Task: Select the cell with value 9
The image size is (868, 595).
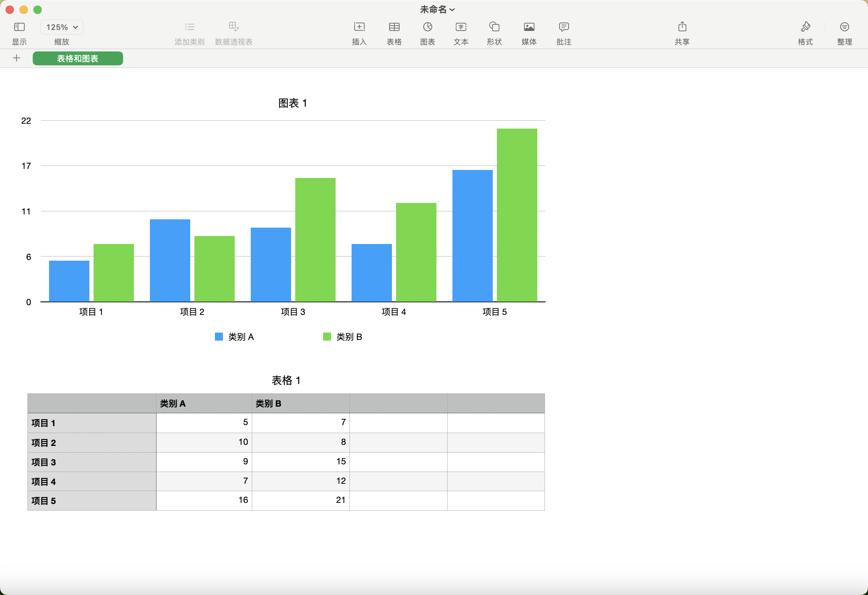Action: [204, 462]
